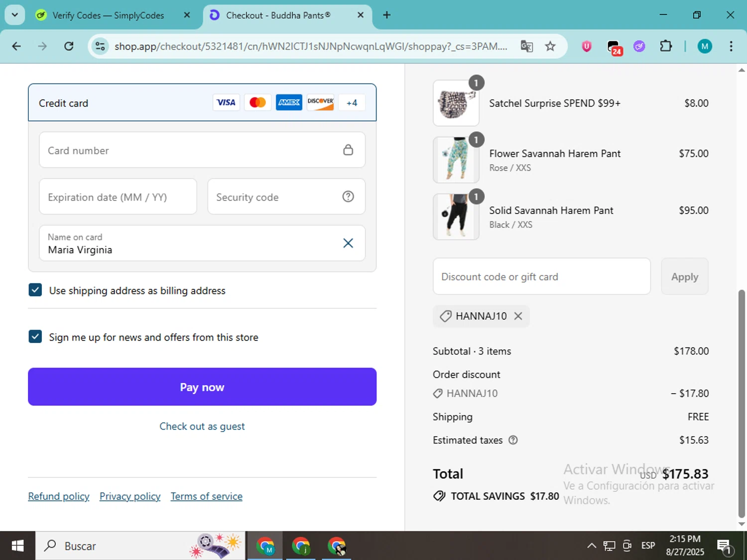Click the Estimated taxes info icon
The height and width of the screenshot is (560, 747).
point(513,440)
